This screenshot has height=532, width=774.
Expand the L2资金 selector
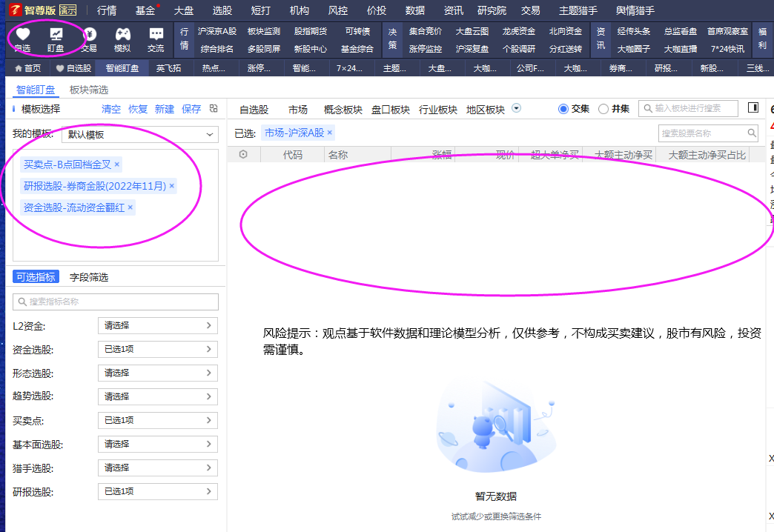tap(158, 326)
